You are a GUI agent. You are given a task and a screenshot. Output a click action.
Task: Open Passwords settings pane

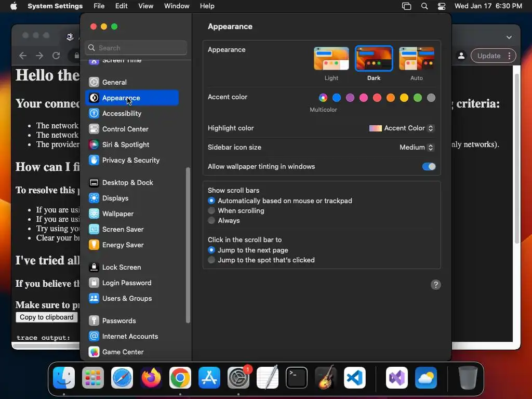click(131, 321)
